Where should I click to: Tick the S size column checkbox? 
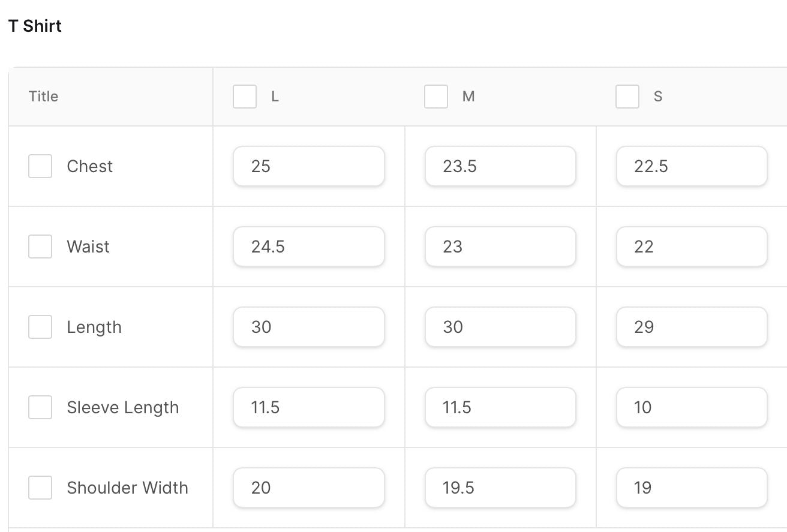coord(627,97)
